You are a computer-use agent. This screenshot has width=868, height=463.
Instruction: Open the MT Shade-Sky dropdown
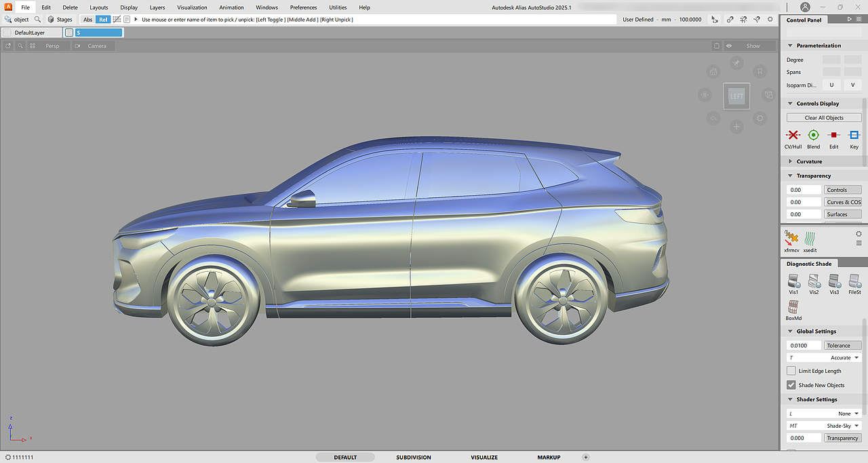(x=824, y=426)
